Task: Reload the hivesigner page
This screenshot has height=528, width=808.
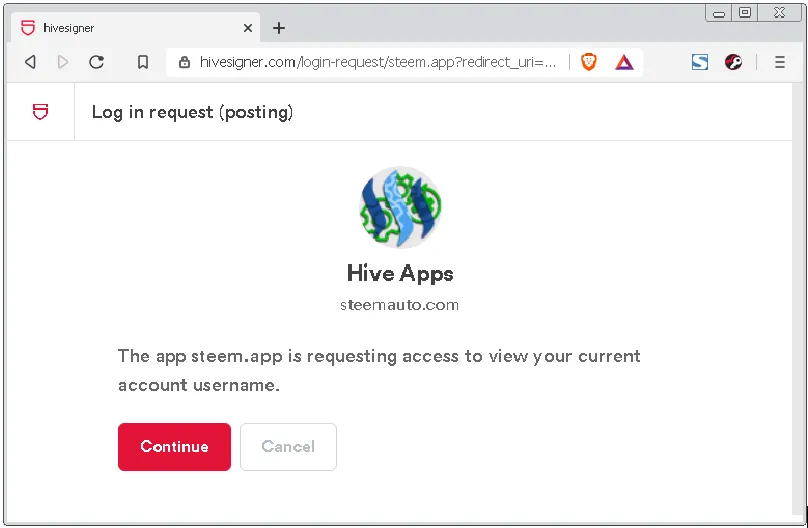Action: coord(96,62)
